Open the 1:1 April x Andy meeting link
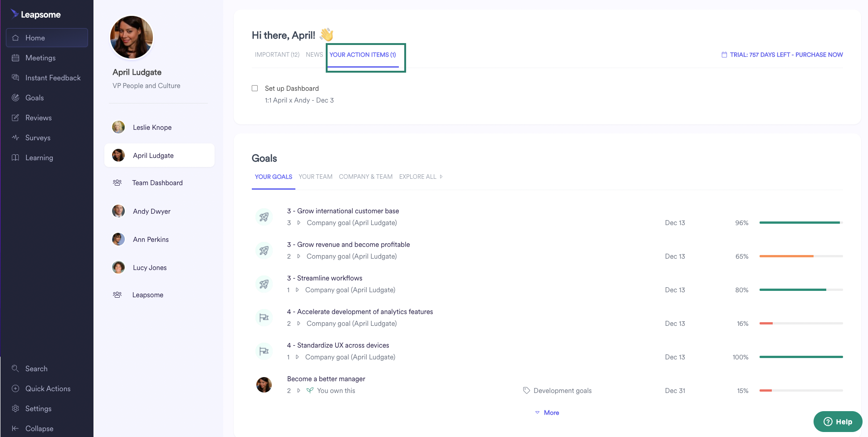 click(x=299, y=100)
